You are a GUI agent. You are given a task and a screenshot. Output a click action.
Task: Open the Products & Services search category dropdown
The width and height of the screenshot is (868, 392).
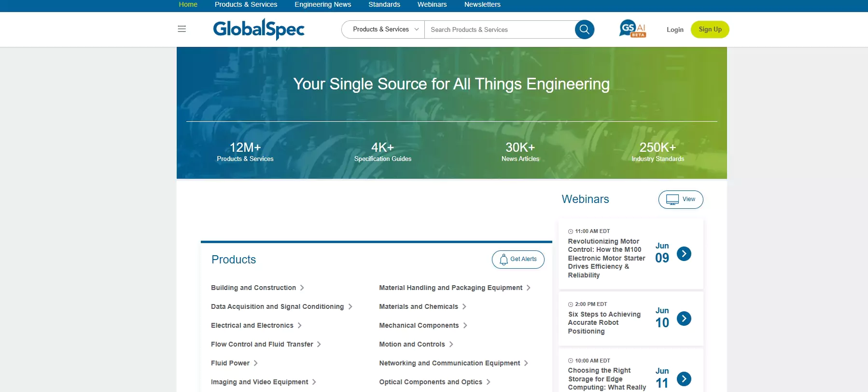383,29
